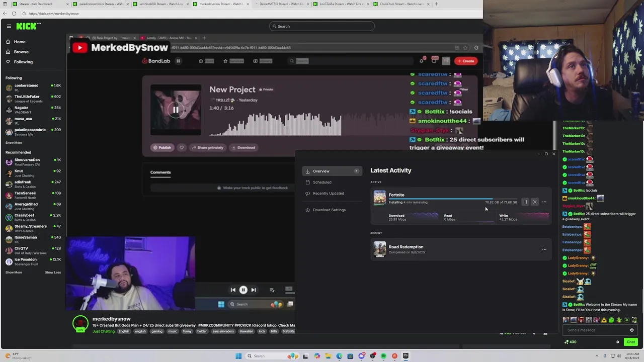The width and height of the screenshot is (644, 362).
Task: Click the Kick logo
Action: tap(28, 26)
